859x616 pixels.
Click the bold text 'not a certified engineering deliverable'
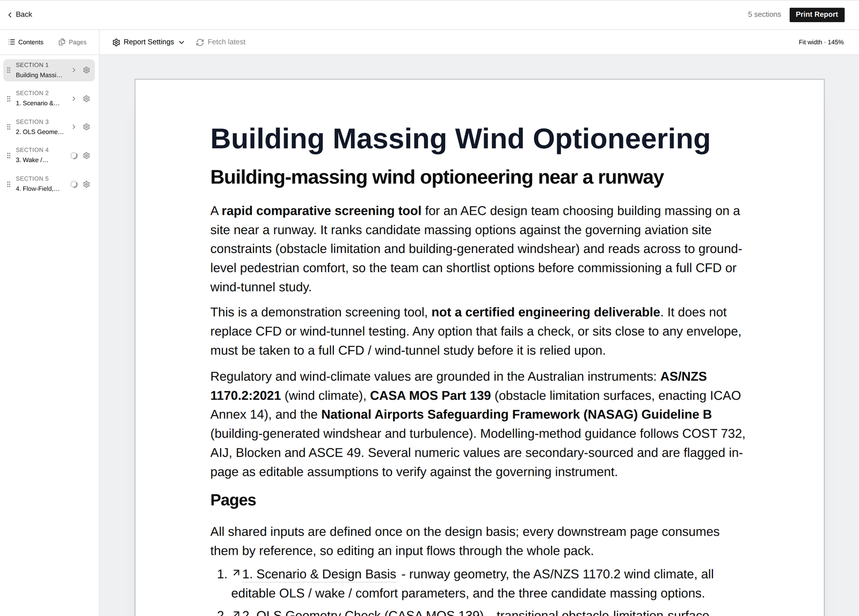pos(545,313)
